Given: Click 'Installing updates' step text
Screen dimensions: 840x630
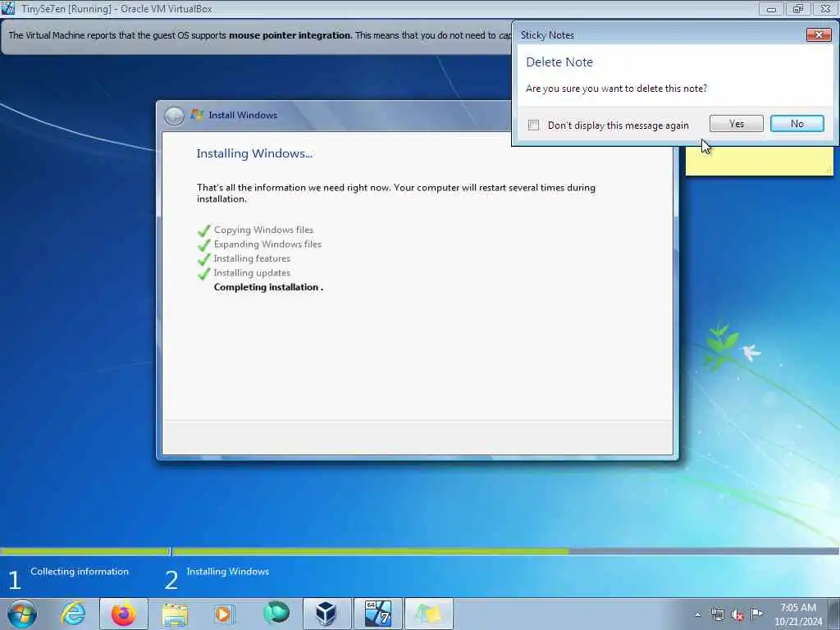Looking at the screenshot, I should coord(252,273).
